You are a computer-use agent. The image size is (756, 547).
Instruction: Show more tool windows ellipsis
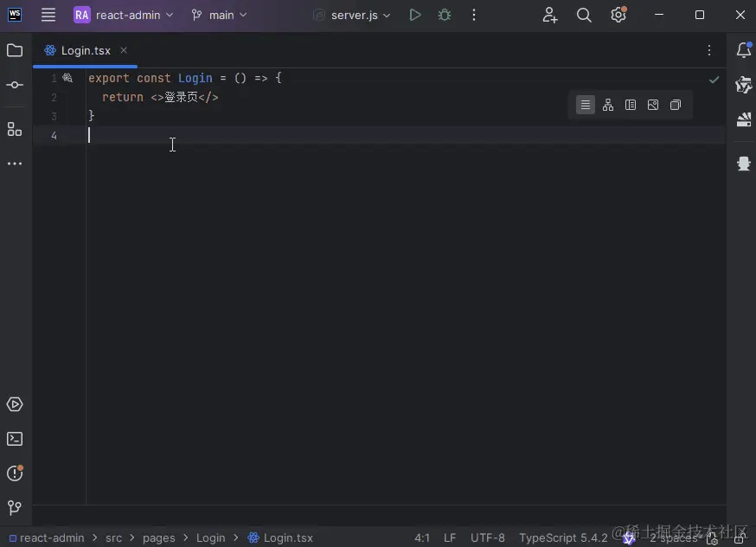coord(15,164)
